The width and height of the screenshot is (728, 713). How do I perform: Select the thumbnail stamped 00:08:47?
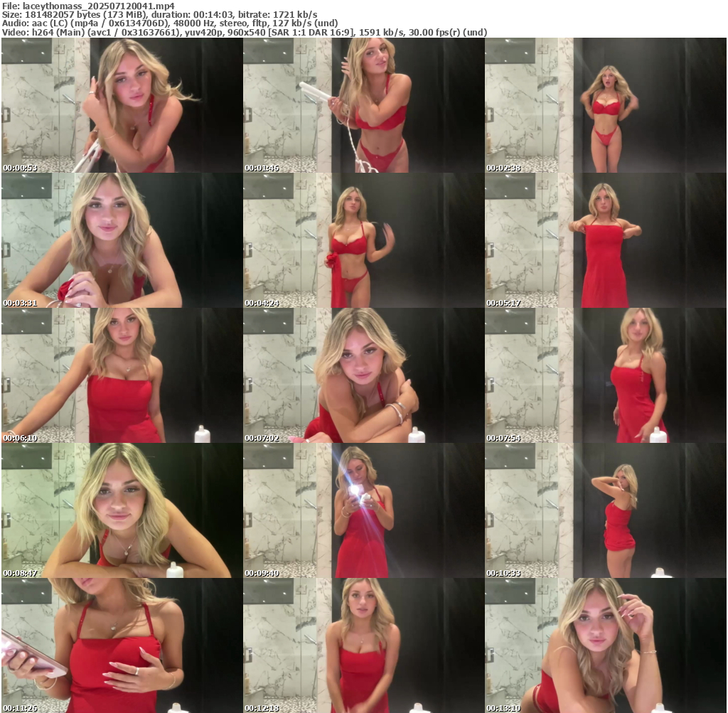pos(122,510)
